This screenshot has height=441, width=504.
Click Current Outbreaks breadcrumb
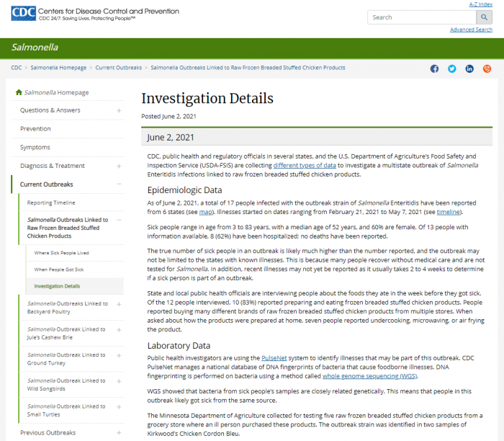(119, 68)
